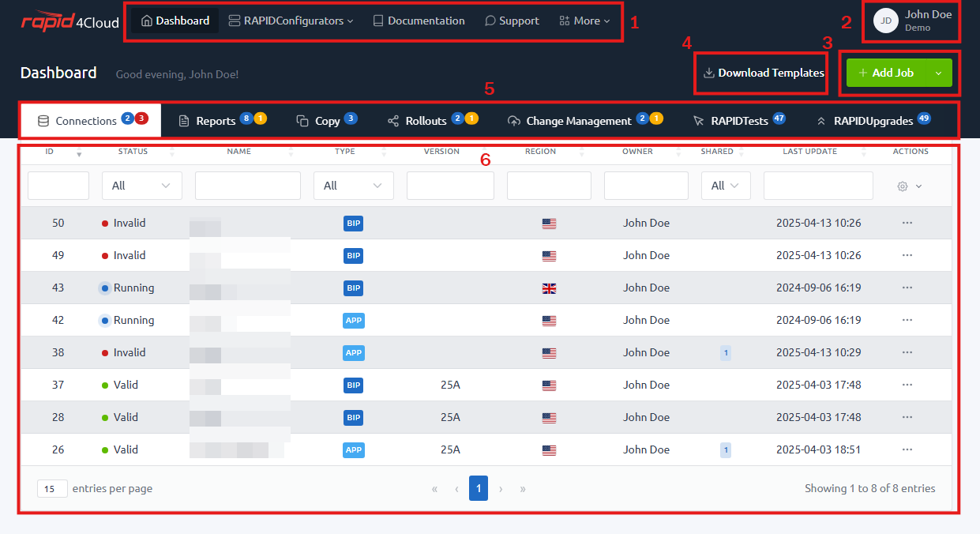The width and height of the screenshot is (980, 534).
Task: Open the table settings gear menu
Action: pyautogui.click(x=910, y=186)
